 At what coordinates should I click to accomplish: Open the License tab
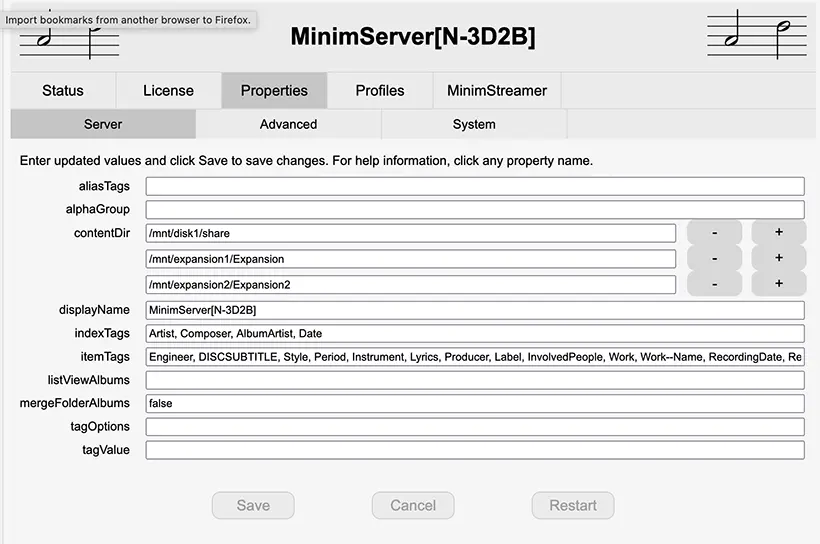168,90
